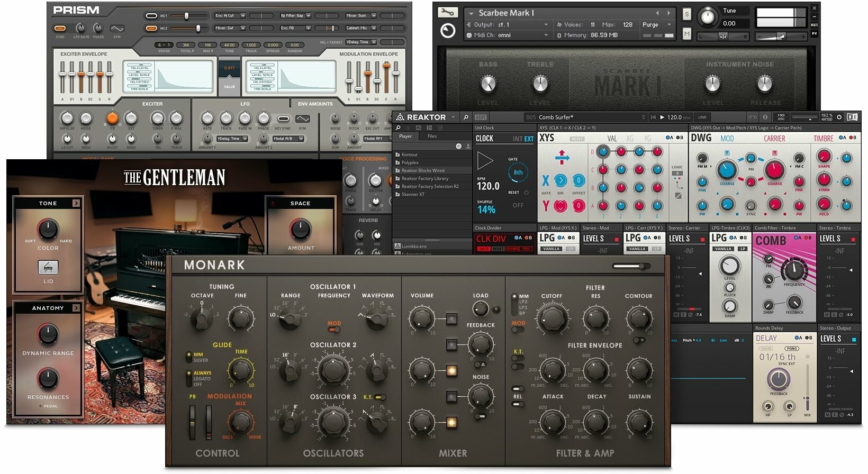Toggle Kontakt Mute M button
The height and width of the screenshot is (474, 868).
[x=686, y=34]
